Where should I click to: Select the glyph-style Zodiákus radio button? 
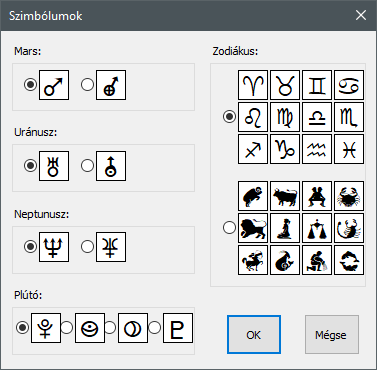pos(229,116)
